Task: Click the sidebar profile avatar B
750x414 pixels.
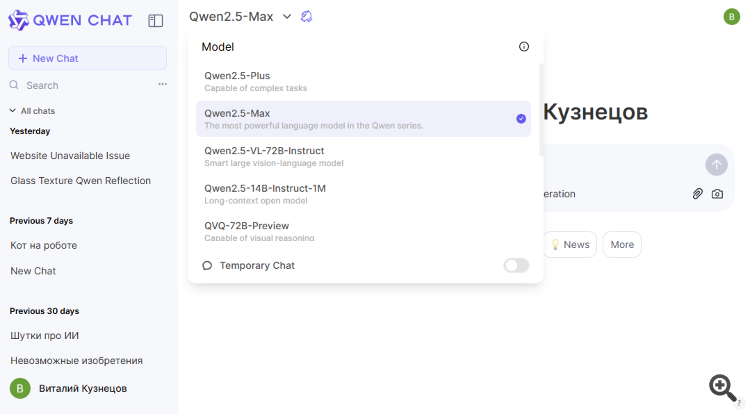Action: point(20,388)
